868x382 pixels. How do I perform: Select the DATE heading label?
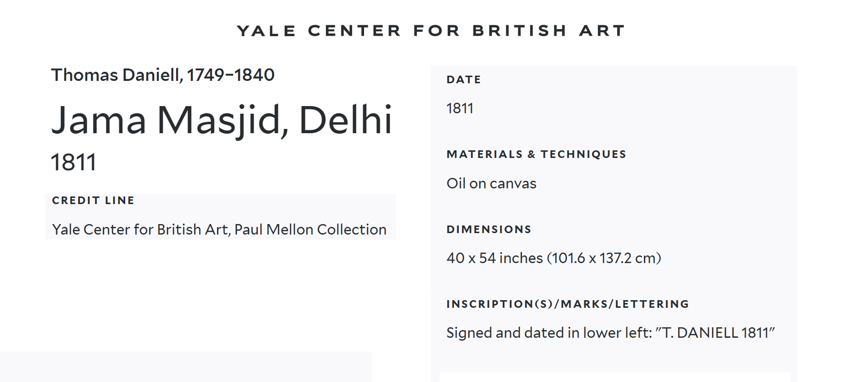click(464, 79)
